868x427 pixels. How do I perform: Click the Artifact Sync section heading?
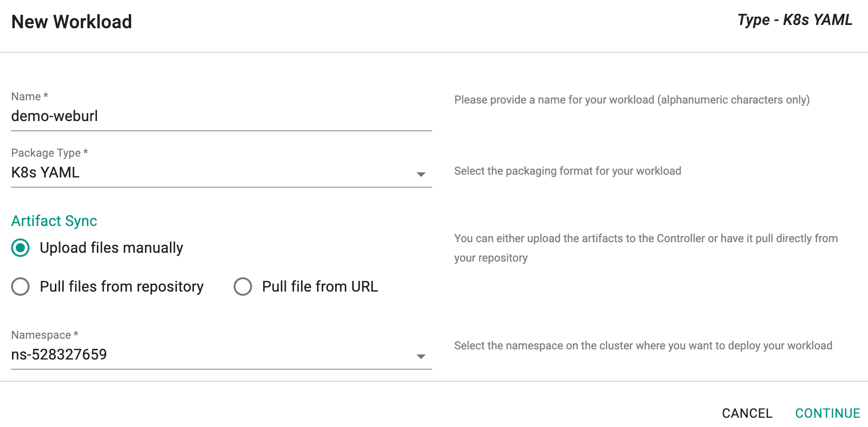click(x=54, y=221)
